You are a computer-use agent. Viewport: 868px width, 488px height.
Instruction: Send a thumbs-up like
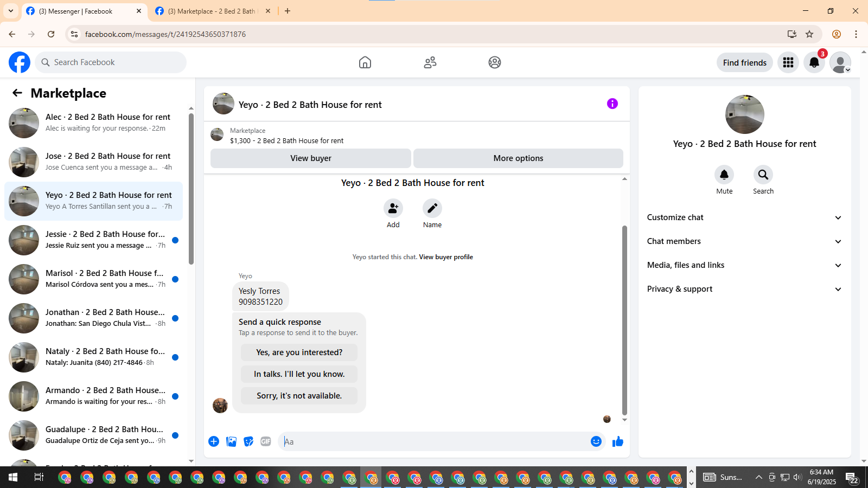[x=618, y=441]
